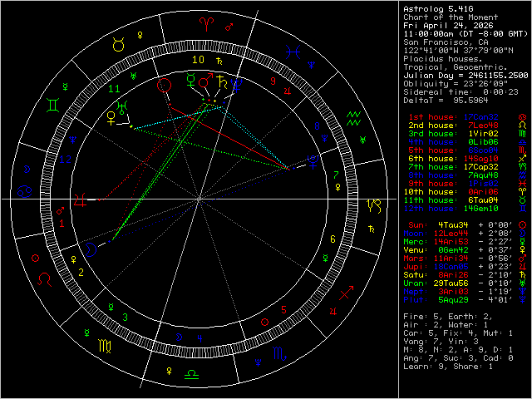Screen dimensions: 532x399
Task: Click the red Sagittarius arrow glyph on the wheel
Action: point(347,293)
